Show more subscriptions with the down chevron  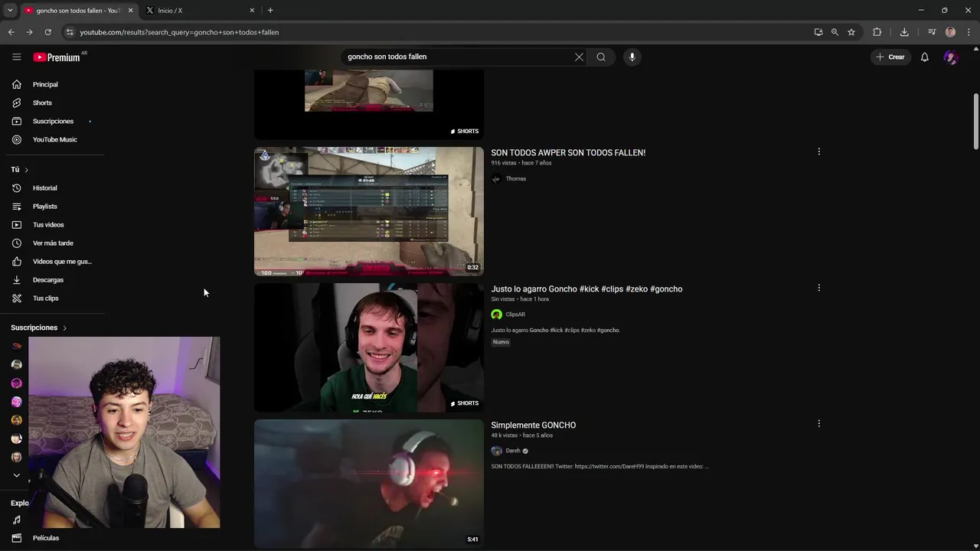17,475
